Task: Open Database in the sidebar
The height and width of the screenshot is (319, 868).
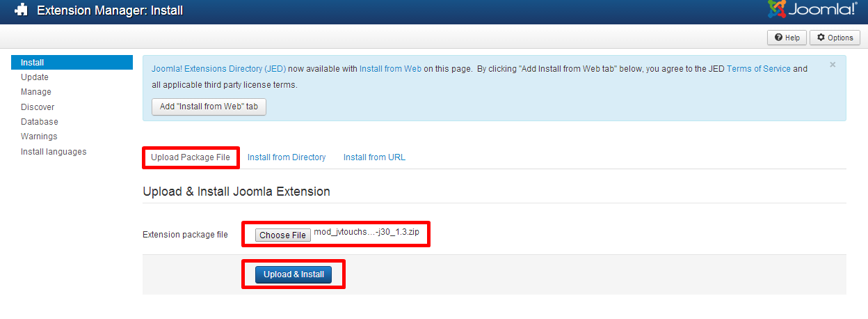Action: pos(40,122)
